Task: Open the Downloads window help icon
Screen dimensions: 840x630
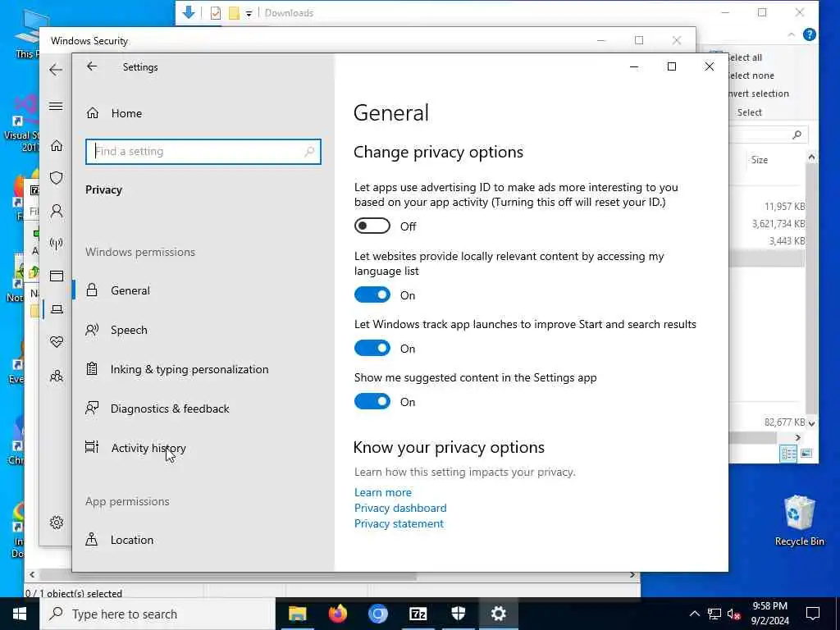Action: 810,34
